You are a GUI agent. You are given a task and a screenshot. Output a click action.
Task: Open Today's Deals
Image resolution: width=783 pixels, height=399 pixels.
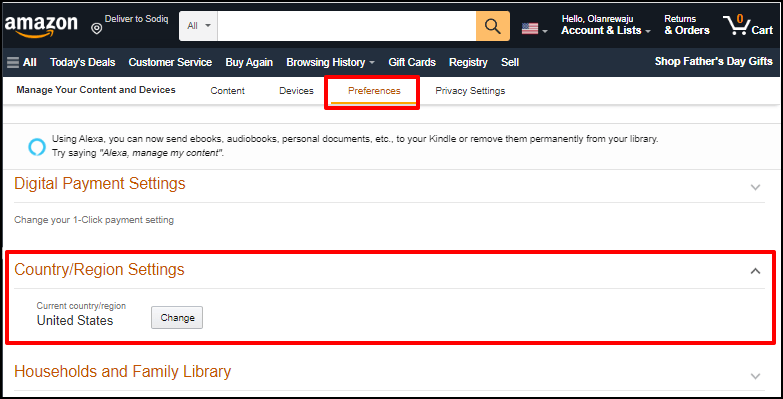point(82,62)
